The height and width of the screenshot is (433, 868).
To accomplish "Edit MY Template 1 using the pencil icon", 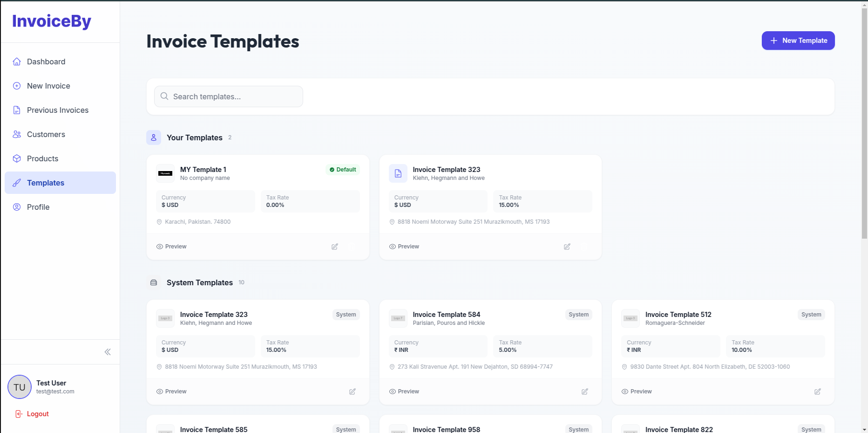I will point(335,247).
